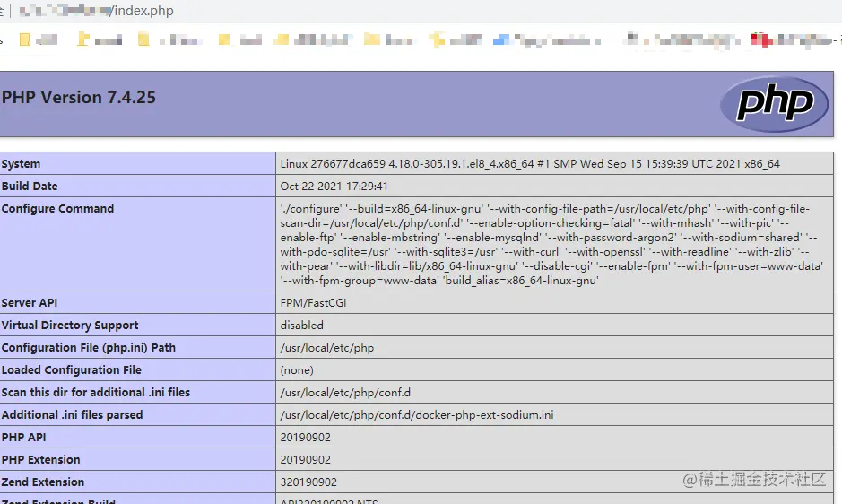Click 'Scan this dir for additional .ini files'
This screenshot has height=504, width=842.
(x=96, y=392)
